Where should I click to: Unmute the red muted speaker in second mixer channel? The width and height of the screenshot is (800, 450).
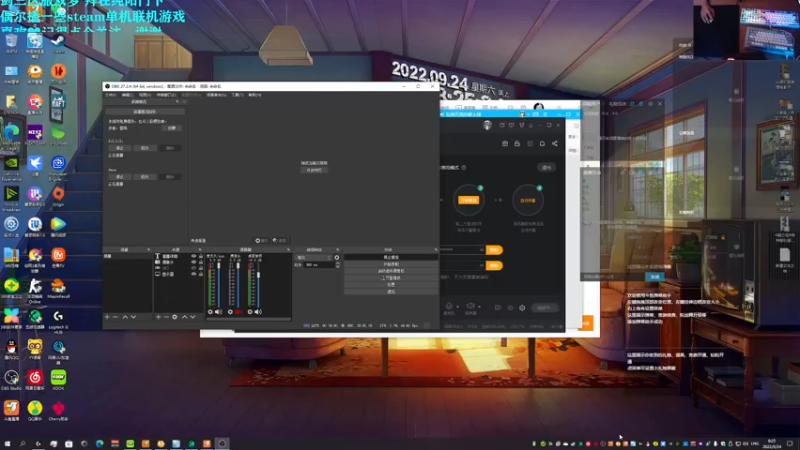click(x=238, y=312)
